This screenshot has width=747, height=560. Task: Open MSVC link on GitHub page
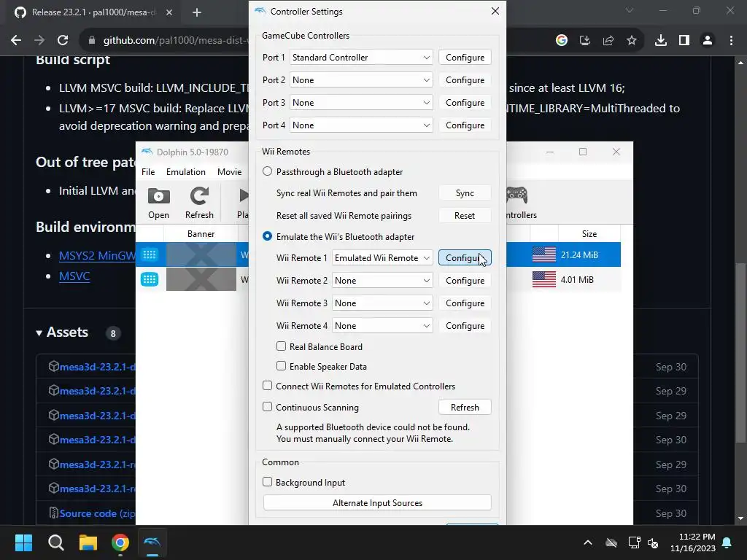74,276
